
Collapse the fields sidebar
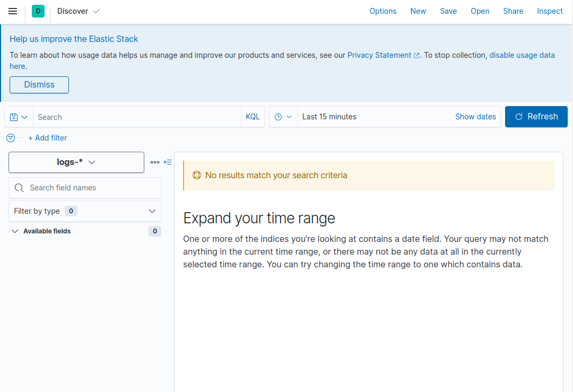[x=168, y=162]
